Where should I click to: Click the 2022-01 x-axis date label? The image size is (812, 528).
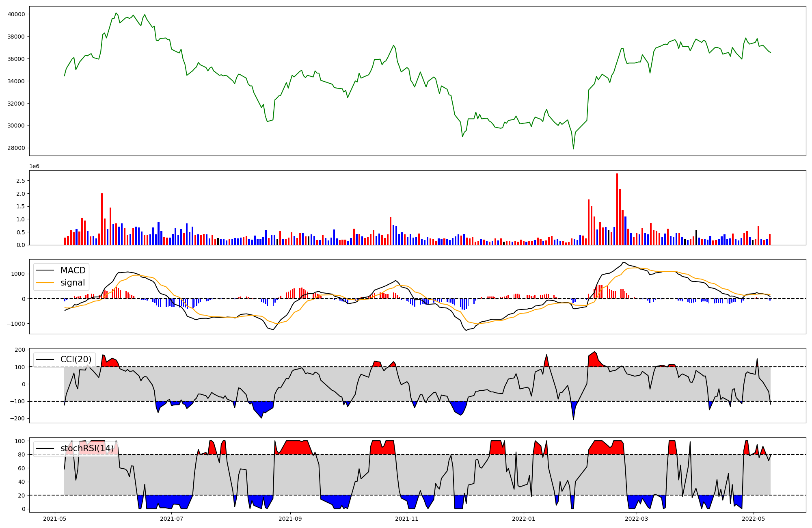pos(524,519)
